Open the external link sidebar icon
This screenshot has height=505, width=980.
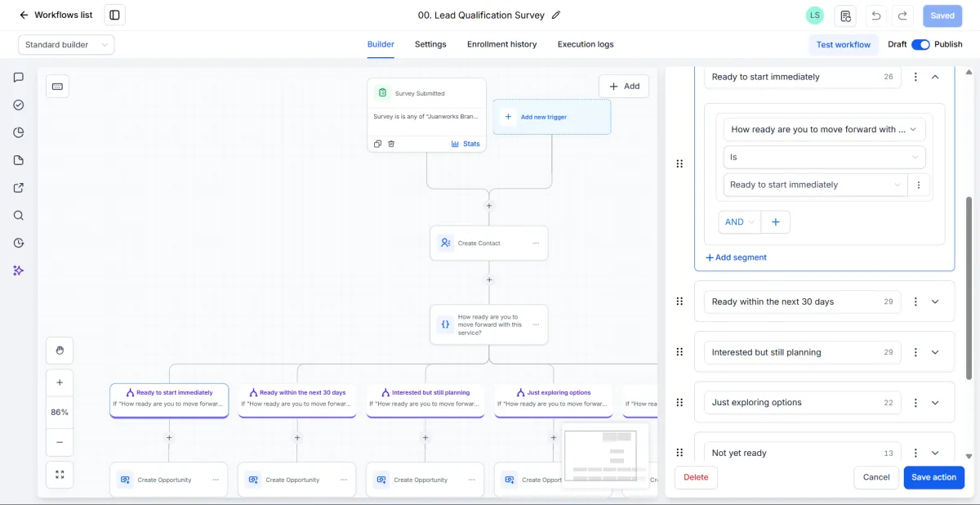(18, 188)
